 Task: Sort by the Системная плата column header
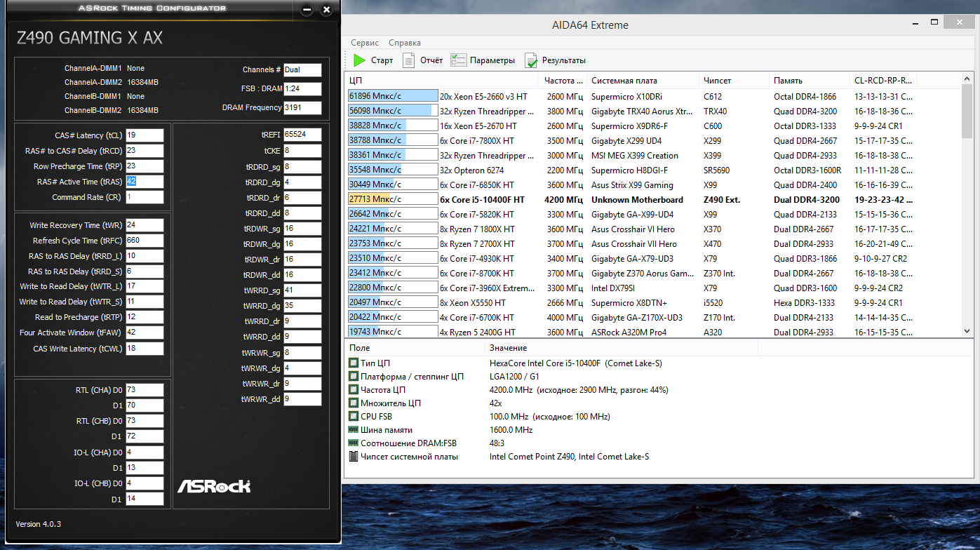pyautogui.click(x=643, y=81)
